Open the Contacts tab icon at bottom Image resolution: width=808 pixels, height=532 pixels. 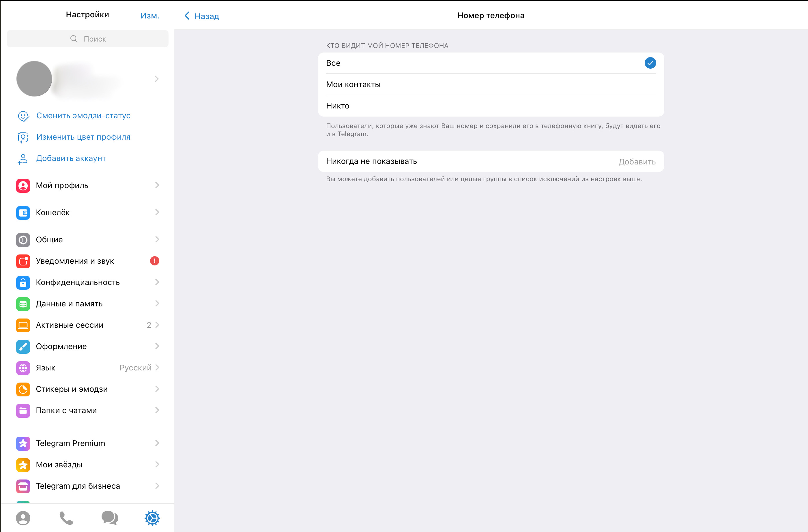pyautogui.click(x=23, y=518)
